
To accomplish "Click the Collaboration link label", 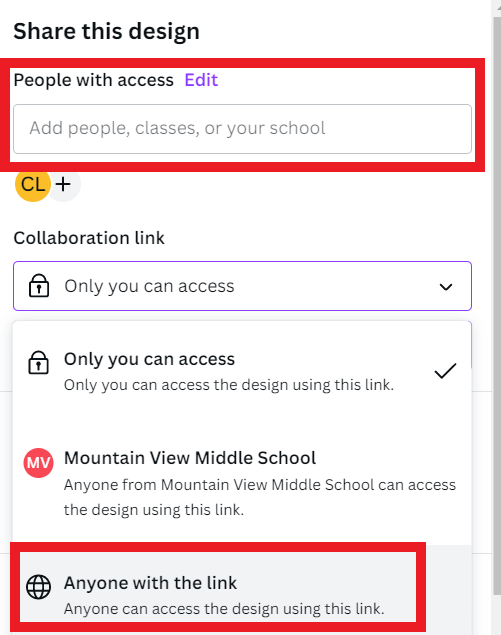I will point(89,238).
